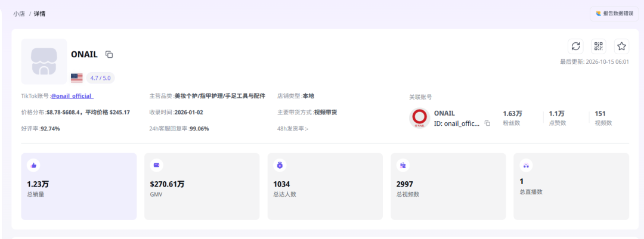Viewport: 644px width, 239px height.
Task: Click the refresh data icon
Action: coord(575,46)
